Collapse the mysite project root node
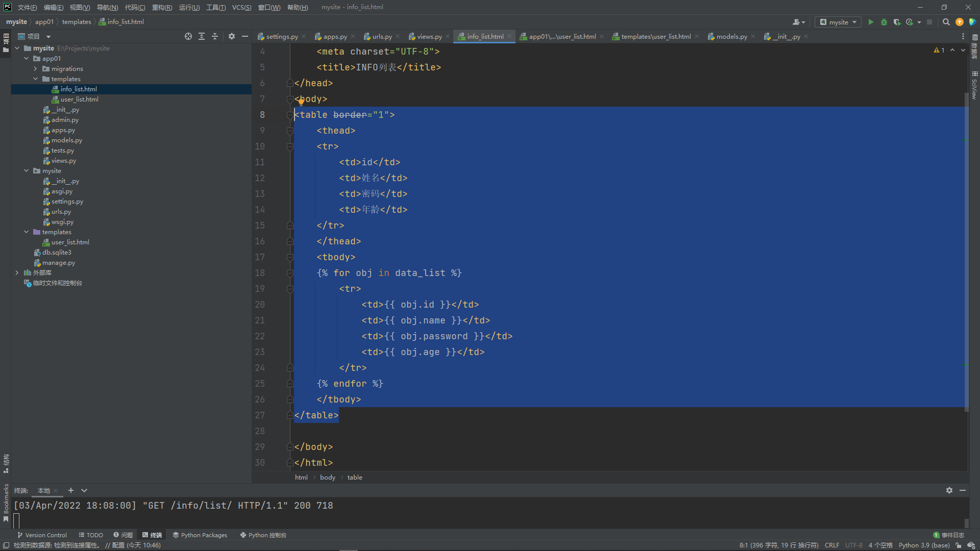 [x=17, y=48]
